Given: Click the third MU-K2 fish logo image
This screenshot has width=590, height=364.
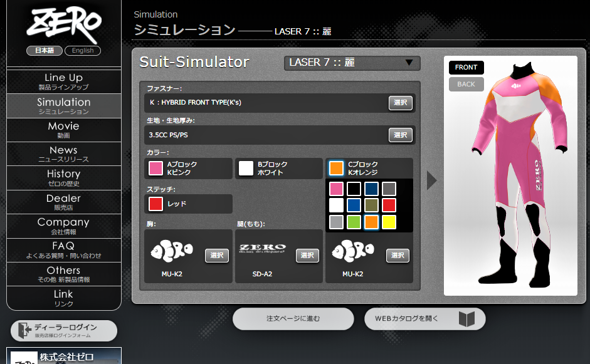Looking at the screenshot, I should pyautogui.click(x=353, y=251).
